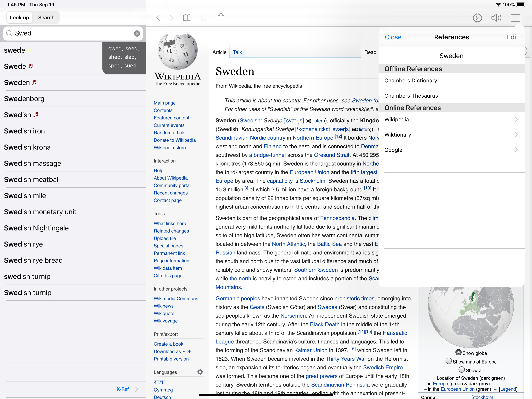Navigate back using the back arrow
Viewport: 532px width, 399px height.
[x=158, y=18]
